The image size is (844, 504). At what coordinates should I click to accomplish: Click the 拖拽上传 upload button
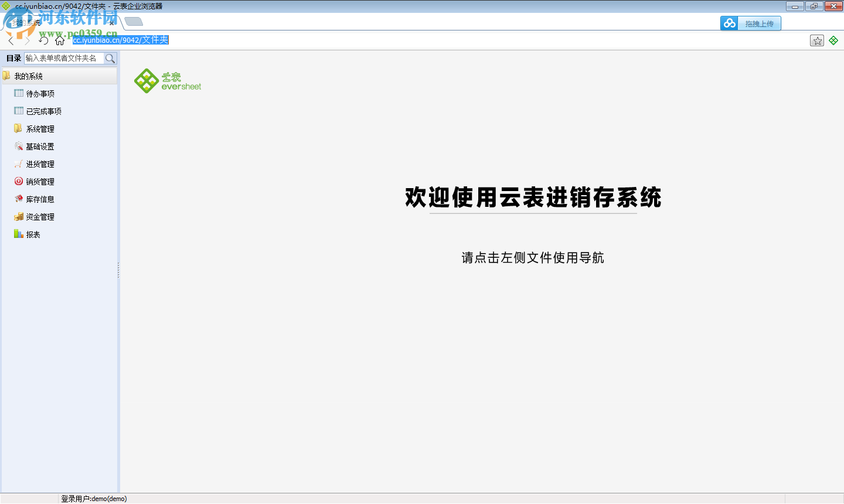[751, 23]
